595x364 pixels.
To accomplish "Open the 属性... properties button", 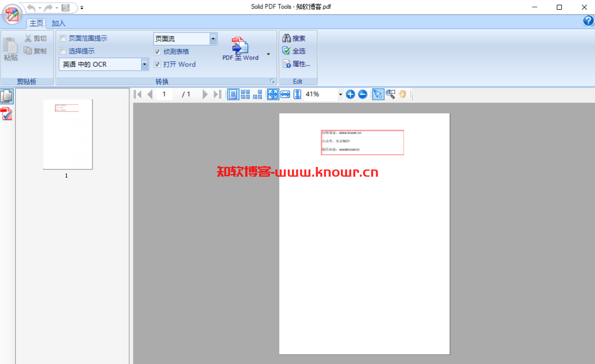I will pyautogui.click(x=297, y=64).
